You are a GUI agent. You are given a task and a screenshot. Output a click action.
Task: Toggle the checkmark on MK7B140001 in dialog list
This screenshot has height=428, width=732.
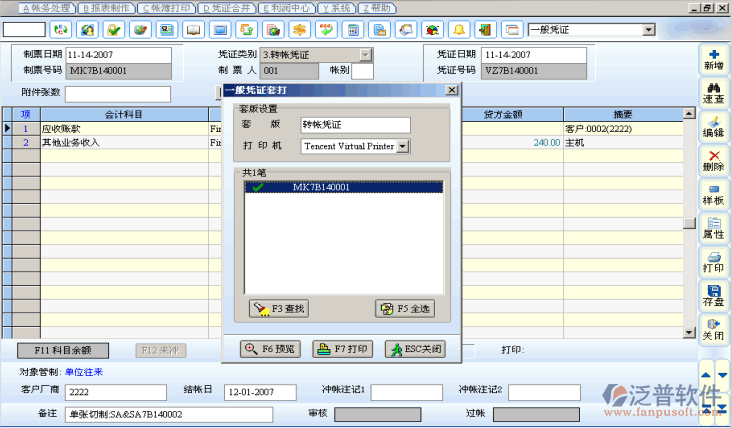point(257,187)
